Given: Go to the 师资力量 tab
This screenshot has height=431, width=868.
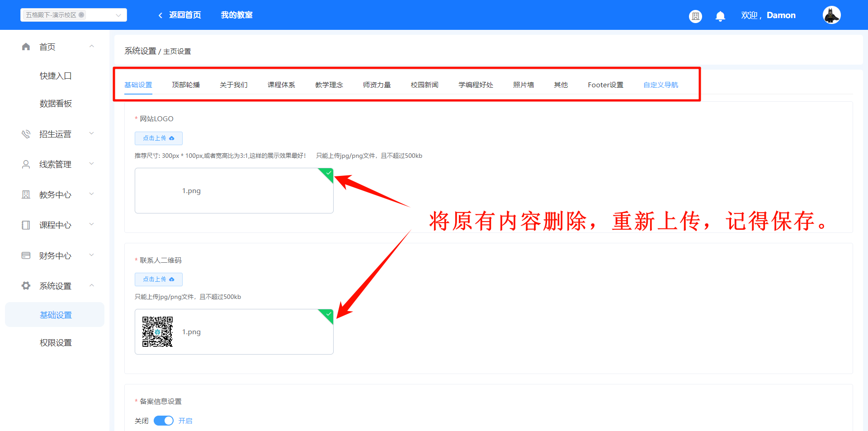Looking at the screenshot, I should (x=377, y=85).
